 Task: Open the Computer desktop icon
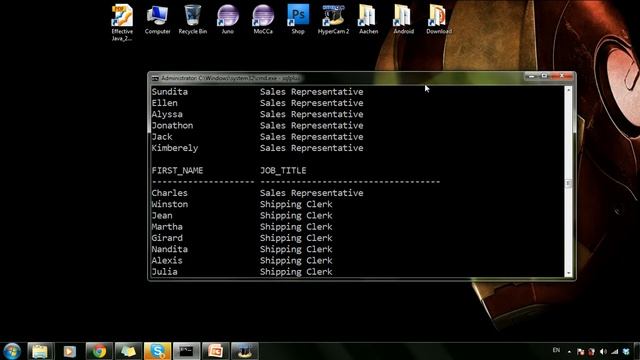[158, 20]
